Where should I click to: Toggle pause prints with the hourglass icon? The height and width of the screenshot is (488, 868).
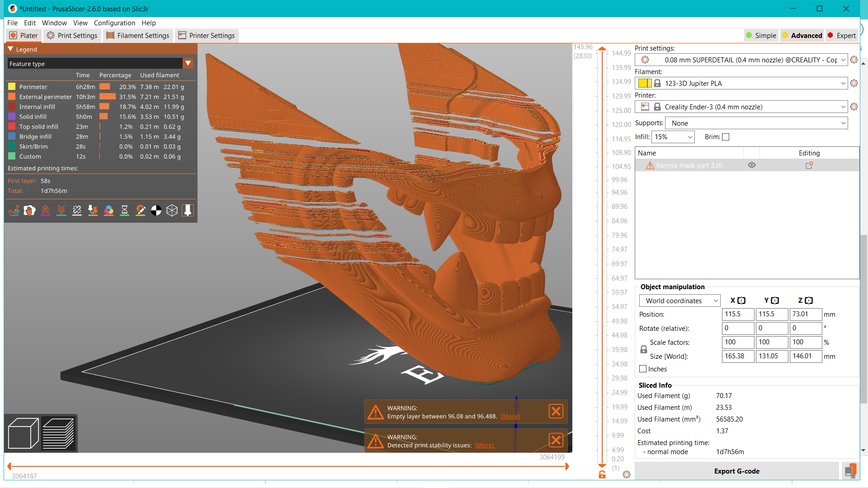124,210
